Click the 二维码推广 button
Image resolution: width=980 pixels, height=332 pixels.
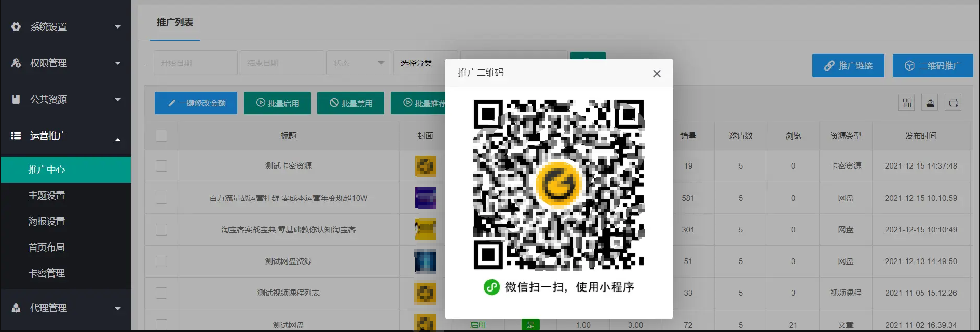(933, 65)
